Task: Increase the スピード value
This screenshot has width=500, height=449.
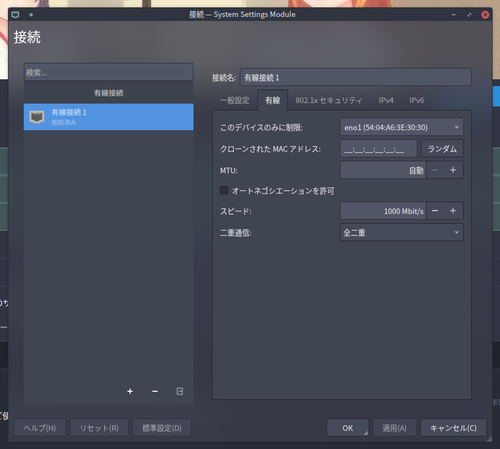Action: click(453, 211)
